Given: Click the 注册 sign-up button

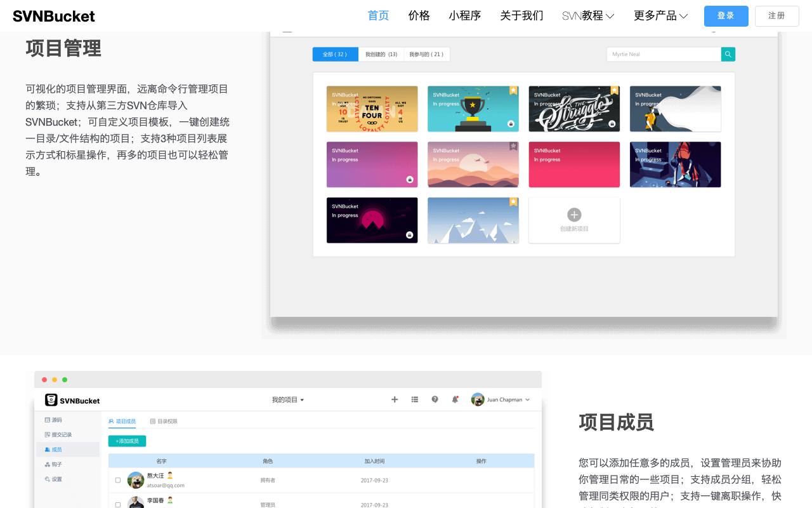Looking at the screenshot, I should [776, 16].
